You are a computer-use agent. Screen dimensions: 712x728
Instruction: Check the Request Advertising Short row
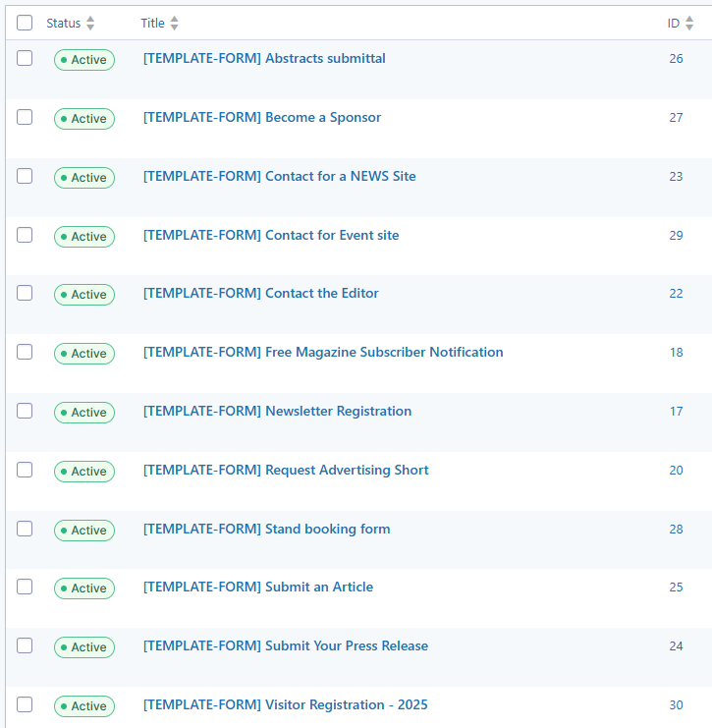pyautogui.click(x=25, y=471)
